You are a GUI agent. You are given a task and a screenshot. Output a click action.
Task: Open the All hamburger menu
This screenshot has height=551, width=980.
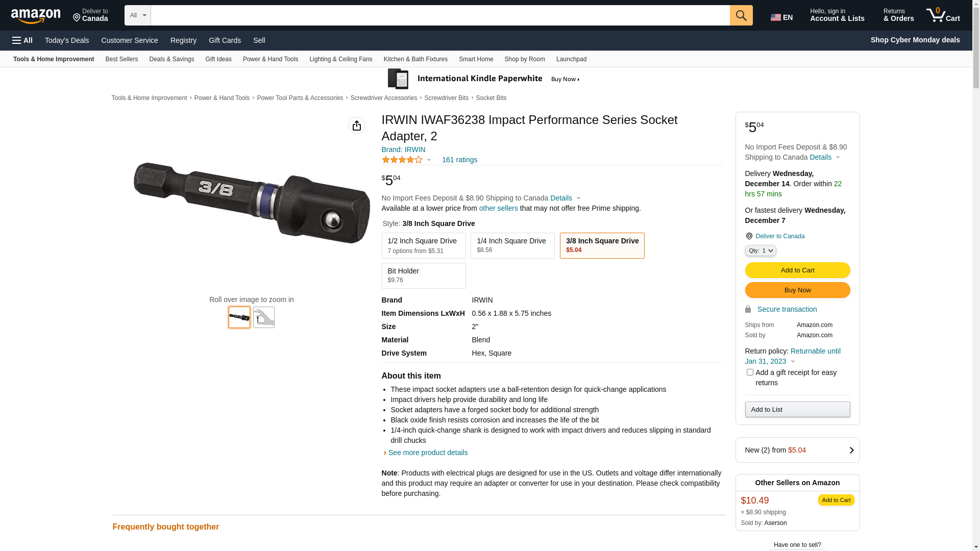[22, 40]
